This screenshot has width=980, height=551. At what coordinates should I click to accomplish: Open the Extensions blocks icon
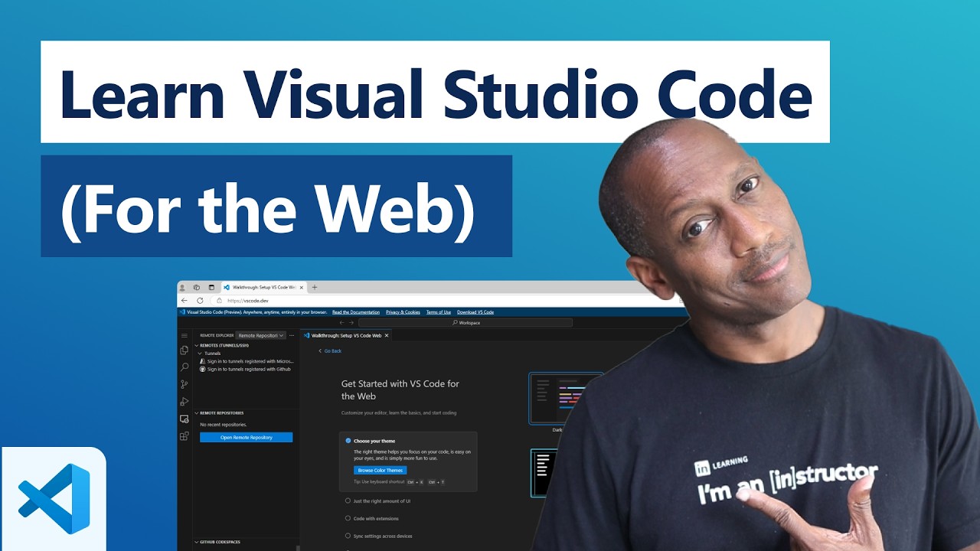coord(184,436)
